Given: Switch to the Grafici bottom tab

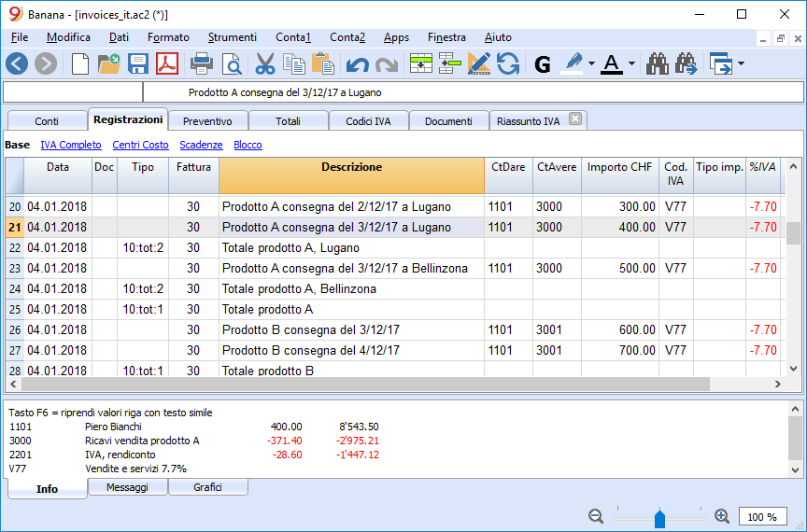Looking at the screenshot, I should tap(208, 487).
